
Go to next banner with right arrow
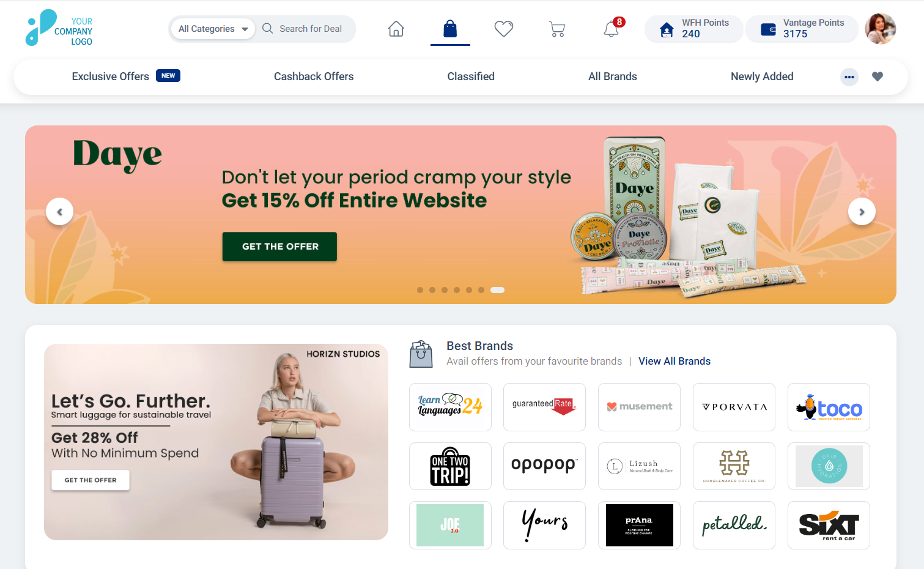pos(862,212)
